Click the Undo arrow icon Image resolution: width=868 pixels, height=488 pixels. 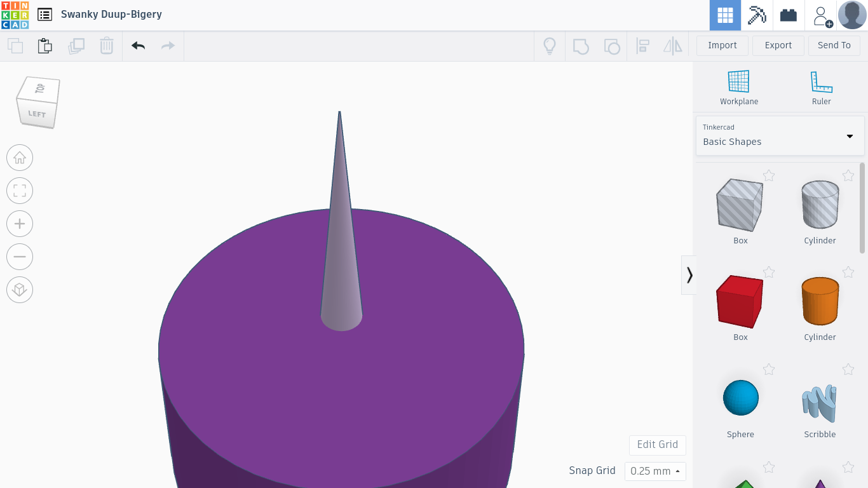coord(138,46)
